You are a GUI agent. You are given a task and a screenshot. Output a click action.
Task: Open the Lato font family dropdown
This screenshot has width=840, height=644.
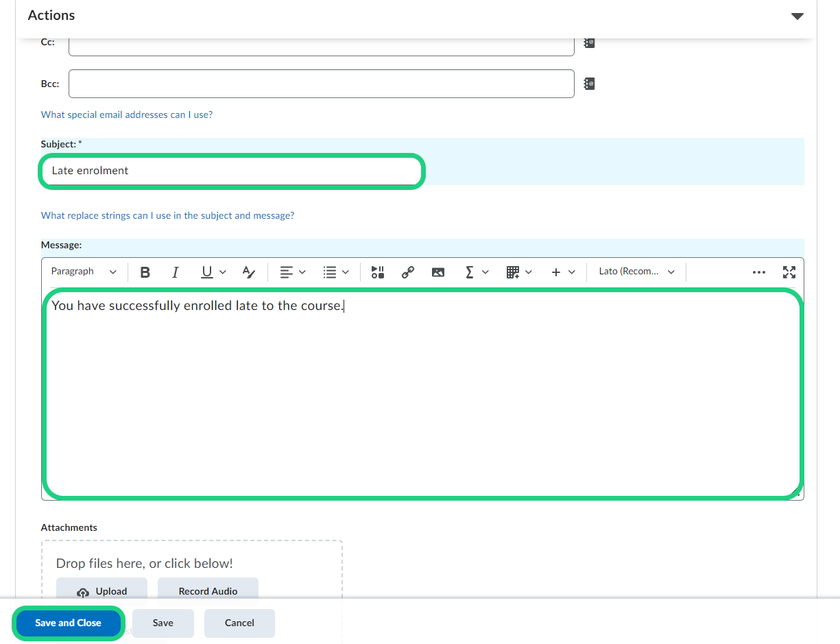pos(636,272)
